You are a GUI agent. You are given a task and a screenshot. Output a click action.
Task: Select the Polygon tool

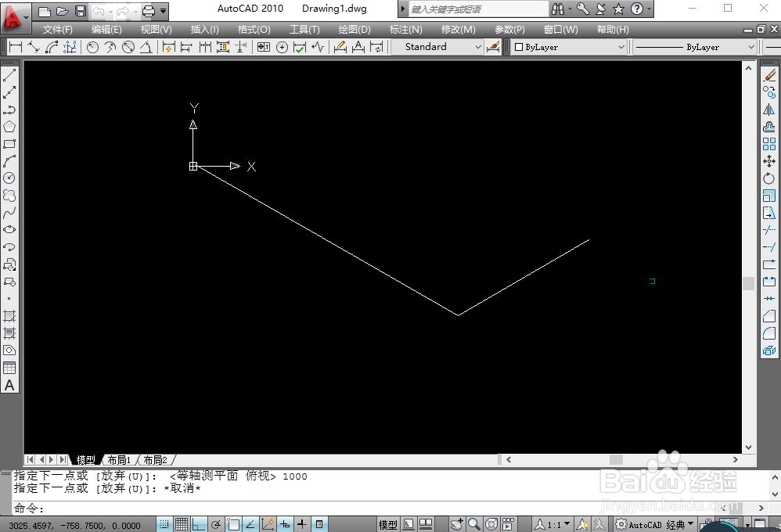(x=9, y=127)
